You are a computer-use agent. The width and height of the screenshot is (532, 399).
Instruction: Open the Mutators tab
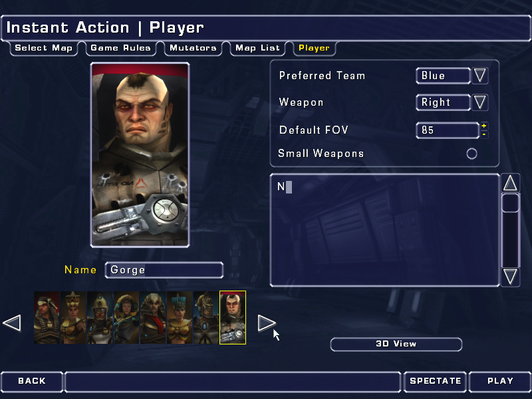[193, 48]
